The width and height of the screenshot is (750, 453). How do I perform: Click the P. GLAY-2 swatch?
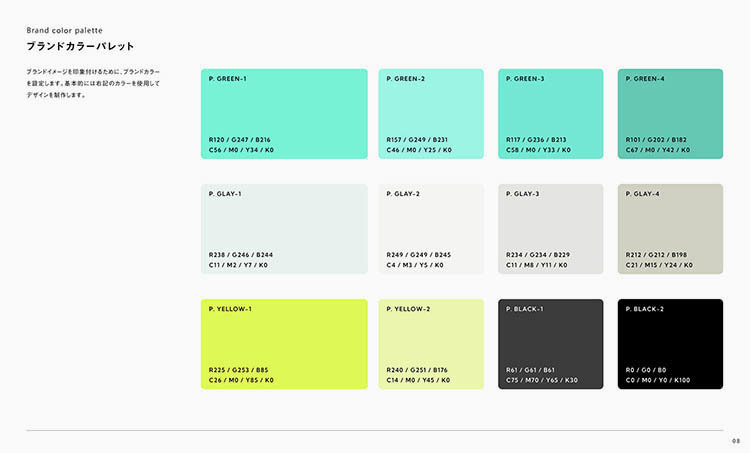pyautogui.click(x=431, y=229)
